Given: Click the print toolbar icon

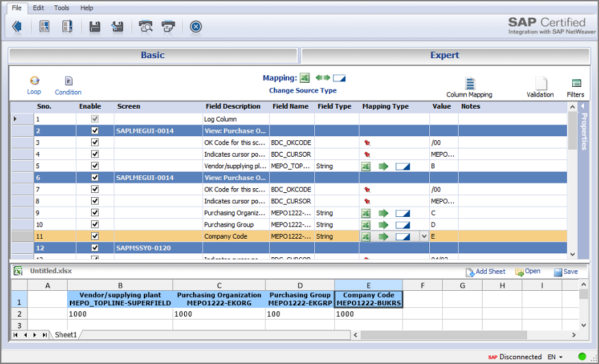Looking at the screenshot, I should [168, 27].
